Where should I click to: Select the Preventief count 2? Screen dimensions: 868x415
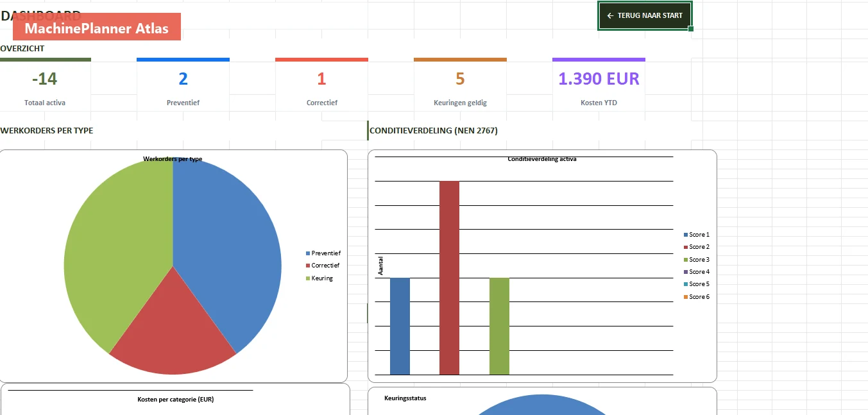coord(183,79)
